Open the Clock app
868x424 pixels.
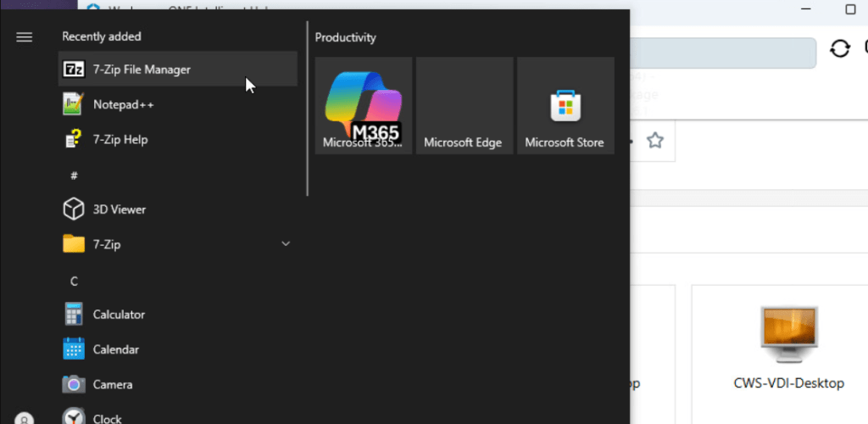[107, 417]
